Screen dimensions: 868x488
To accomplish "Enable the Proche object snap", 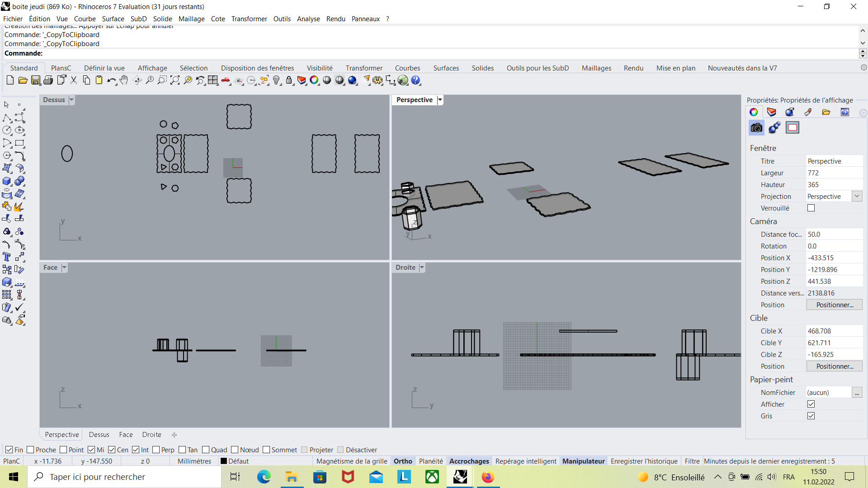I will (31, 450).
